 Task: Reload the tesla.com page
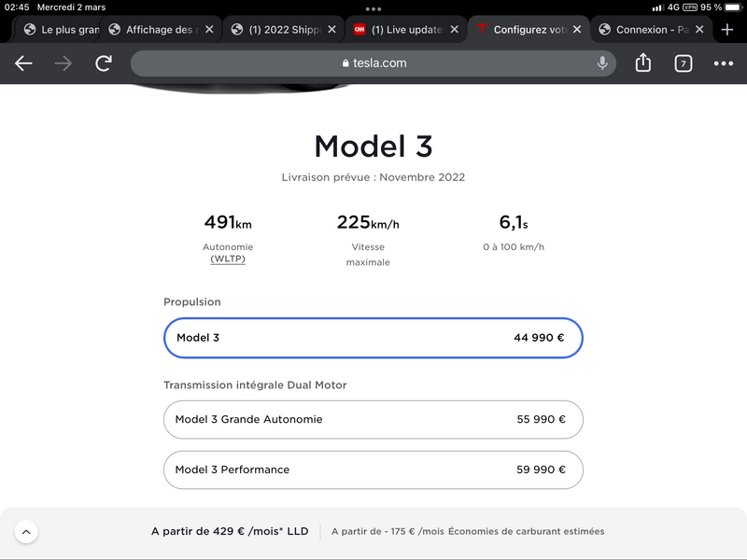pos(104,63)
